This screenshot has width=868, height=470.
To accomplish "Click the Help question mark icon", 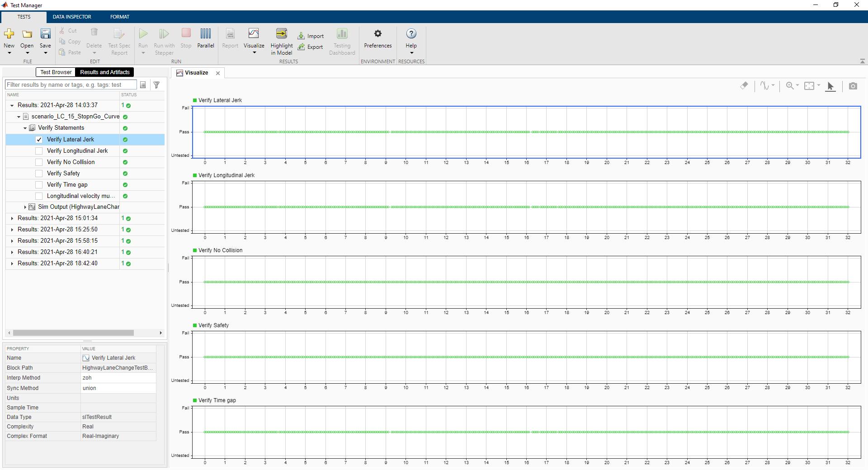I will (x=411, y=34).
